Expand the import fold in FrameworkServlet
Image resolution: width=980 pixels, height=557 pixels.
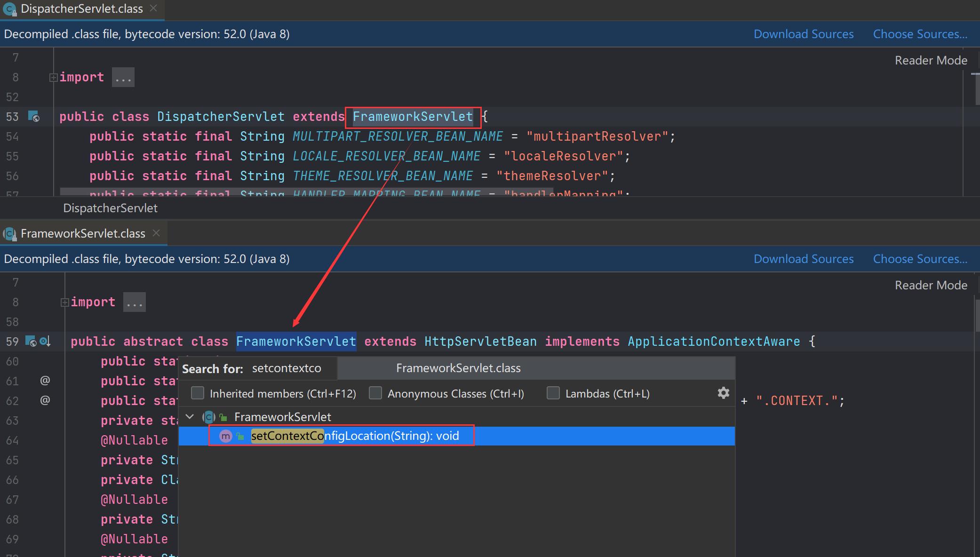[x=64, y=302]
